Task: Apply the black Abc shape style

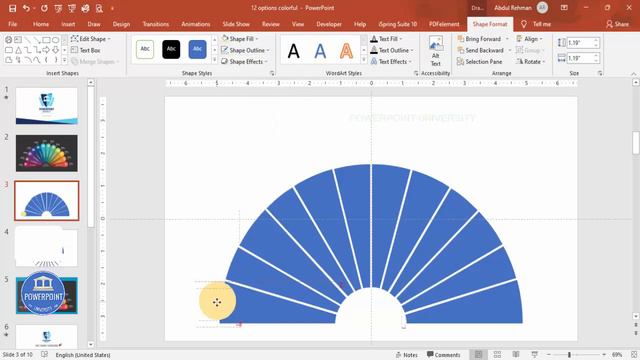Action: [x=171, y=49]
